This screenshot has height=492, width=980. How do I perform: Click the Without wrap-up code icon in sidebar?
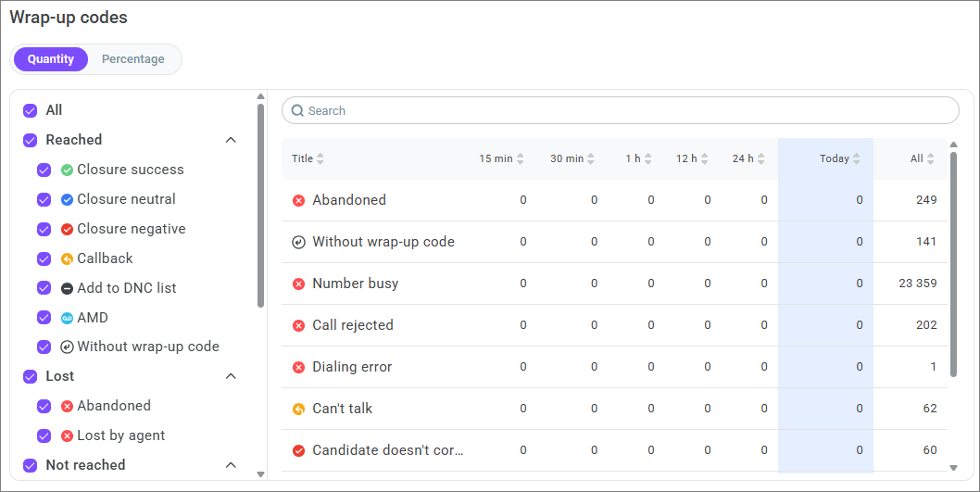[x=67, y=347]
